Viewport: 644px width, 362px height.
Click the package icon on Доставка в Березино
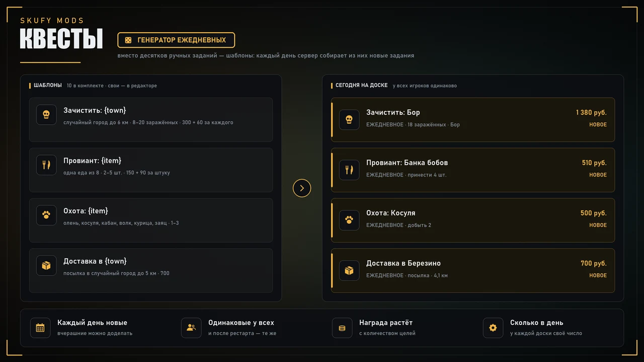349,270
